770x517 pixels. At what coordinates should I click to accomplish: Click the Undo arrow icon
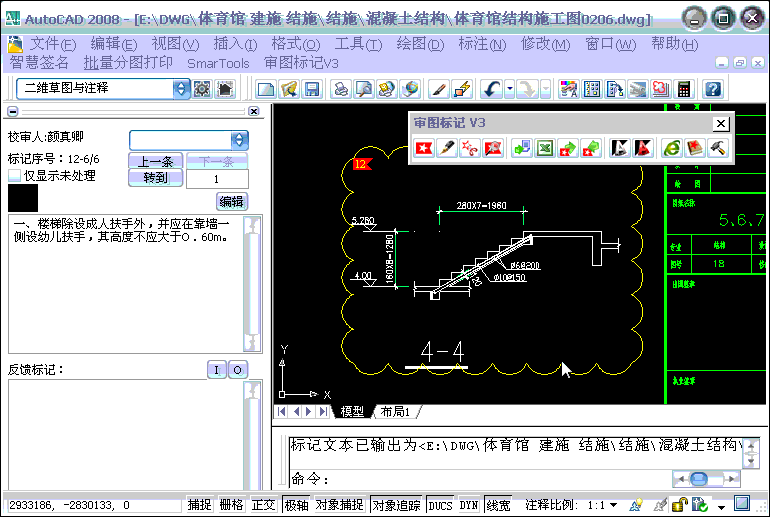click(x=491, y=89)
